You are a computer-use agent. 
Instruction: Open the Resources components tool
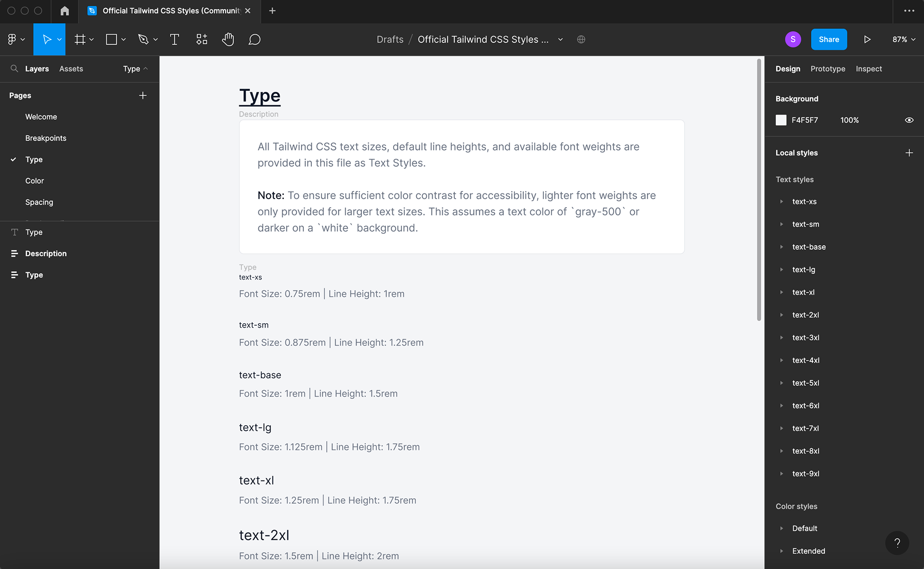coord(202,39)
